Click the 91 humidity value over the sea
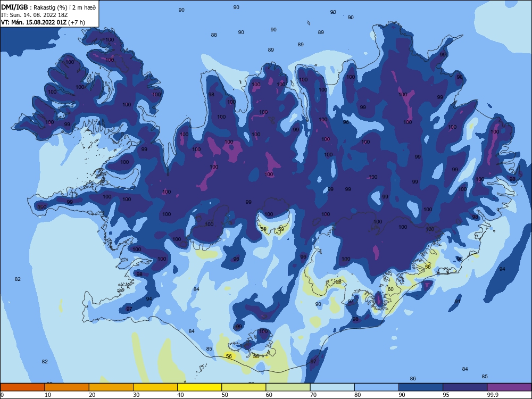The image size is (532, 399). (x=458, y=301)
